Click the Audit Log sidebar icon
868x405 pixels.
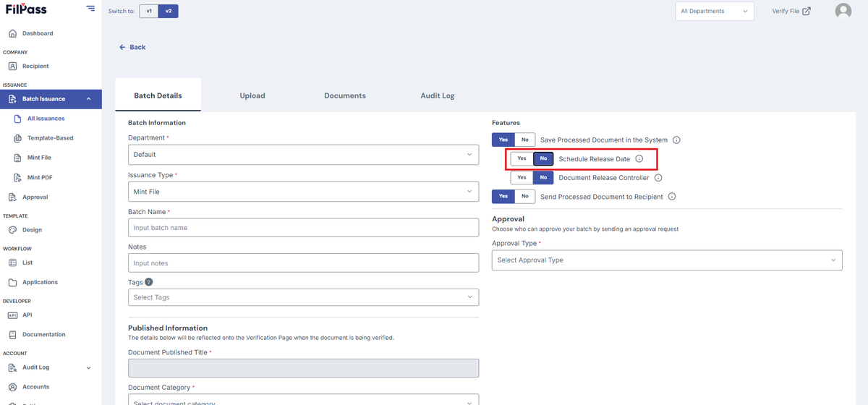pos(12,367)
